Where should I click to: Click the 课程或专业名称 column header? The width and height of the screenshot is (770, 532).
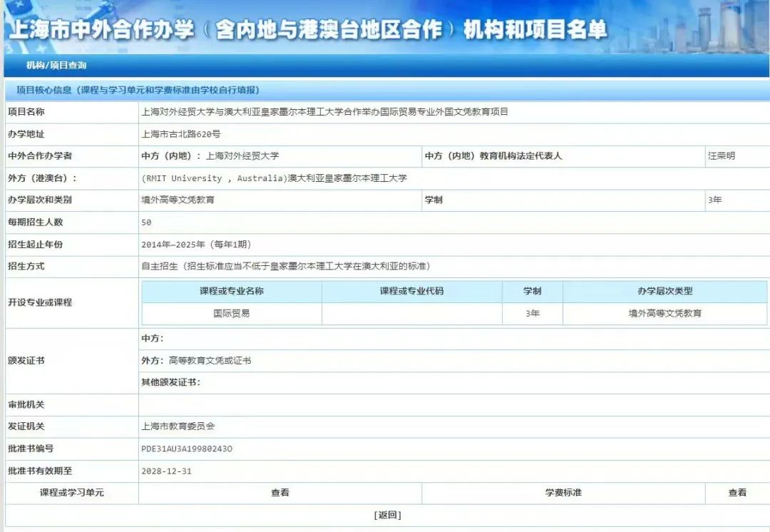[x=231, y=291]
